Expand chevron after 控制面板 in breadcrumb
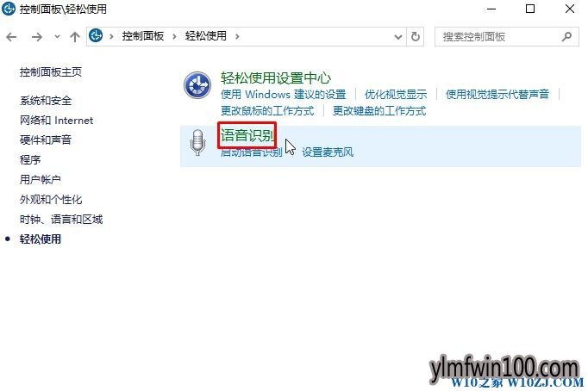The height and width of the screenshot is (391, 588). click(174, 36)
